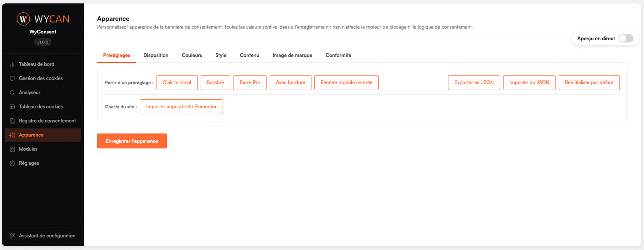Open Tableau des cookies page
The image size is (644, 250).
coord(43,107)
